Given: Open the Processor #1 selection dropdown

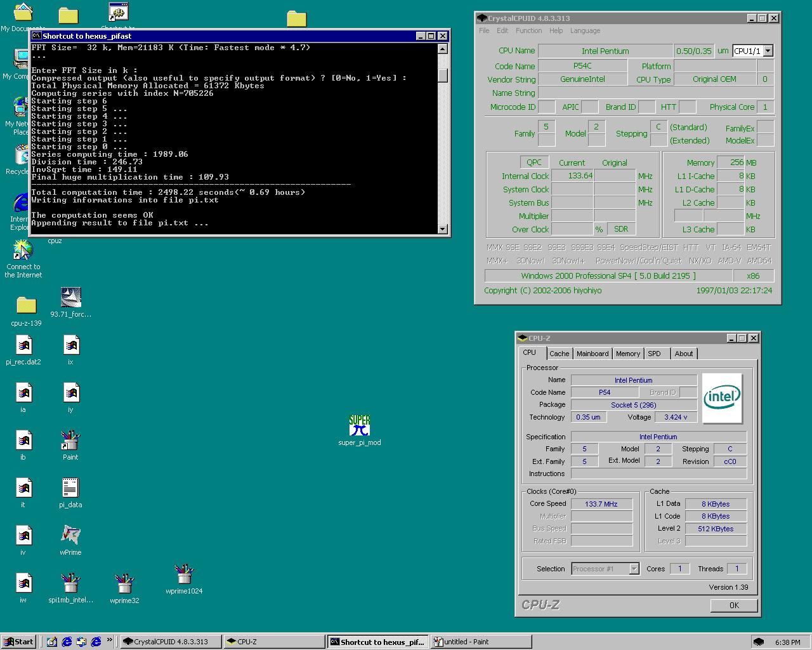Looking at the screenshot, I should [634, 569].
